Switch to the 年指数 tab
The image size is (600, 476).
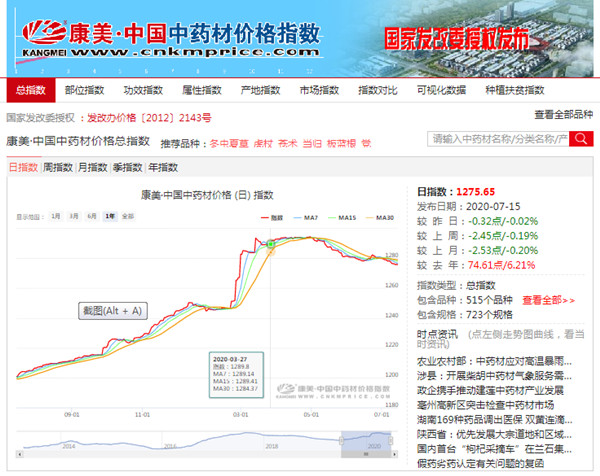(x=163, y=167)
